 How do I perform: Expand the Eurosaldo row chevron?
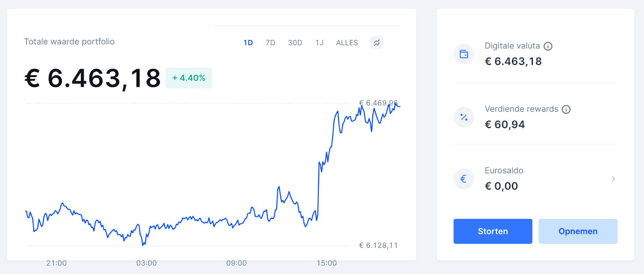[613, 179]
